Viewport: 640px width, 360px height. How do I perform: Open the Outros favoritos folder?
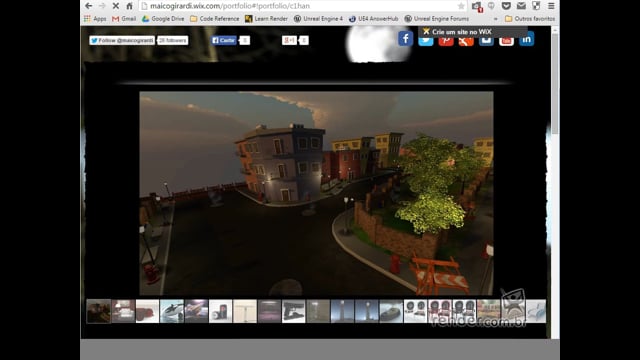pos(530,19)
